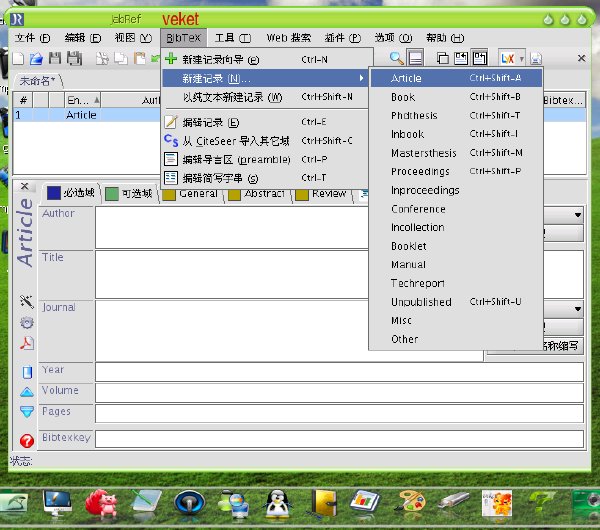Open dropdown arrow beside Author field

coord(577,215)
